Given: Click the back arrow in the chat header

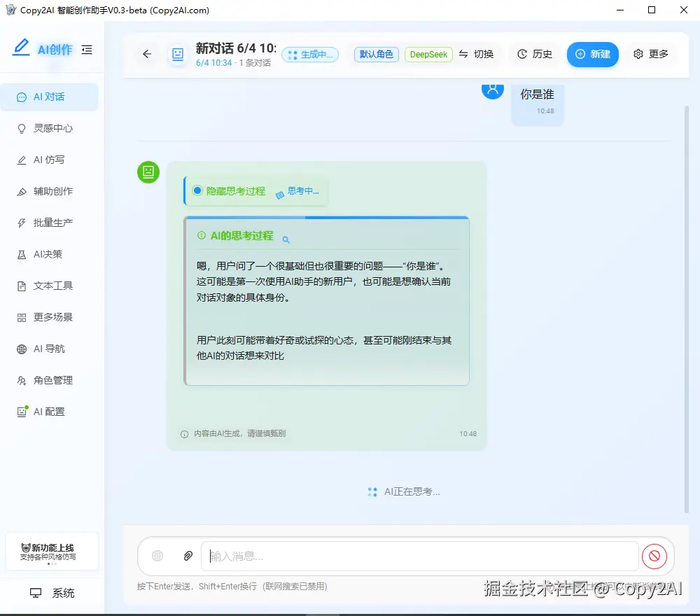Looking at the screenshot, I should click(146, 54).
